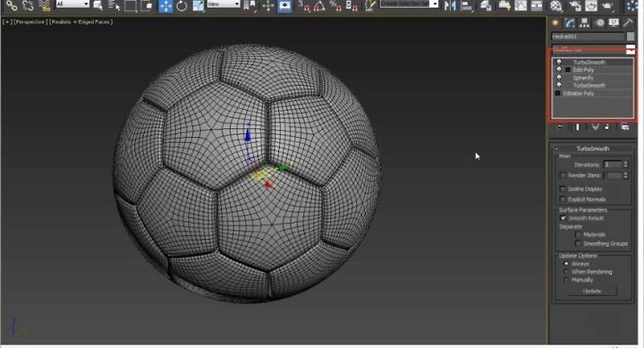Pick the Rectangular Selection Region tool
This screenshot has width=644, height=348.
point(131,5)
